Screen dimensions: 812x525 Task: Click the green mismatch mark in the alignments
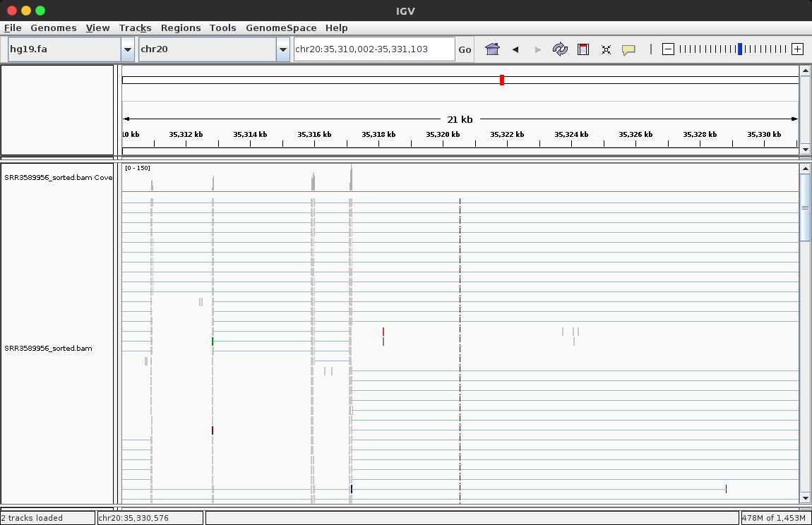(x=213, y=342)
